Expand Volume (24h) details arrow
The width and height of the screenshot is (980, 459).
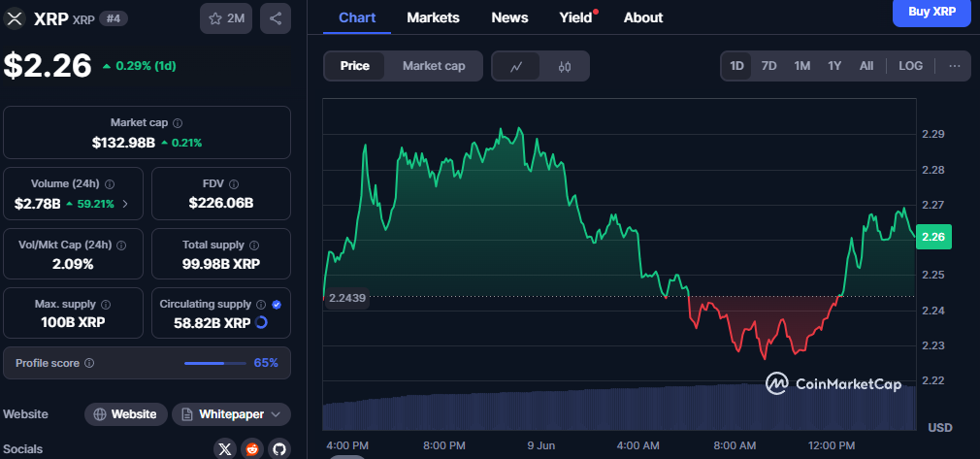125,203
